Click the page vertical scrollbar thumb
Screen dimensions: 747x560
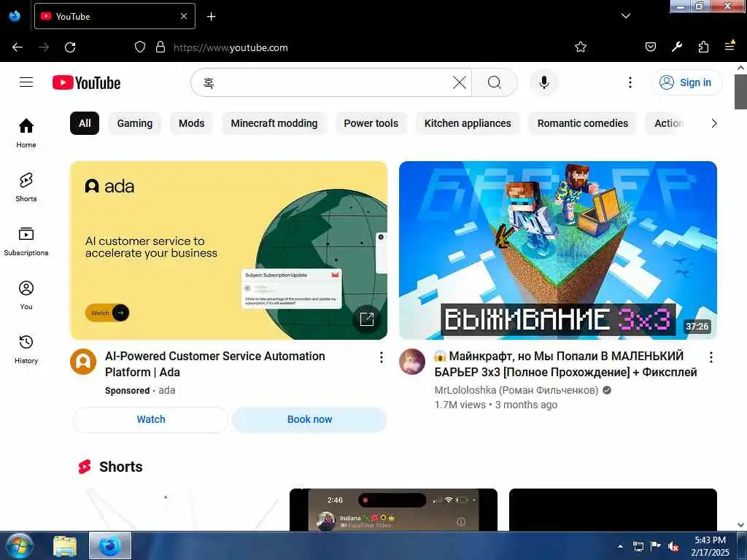[741, 91]
